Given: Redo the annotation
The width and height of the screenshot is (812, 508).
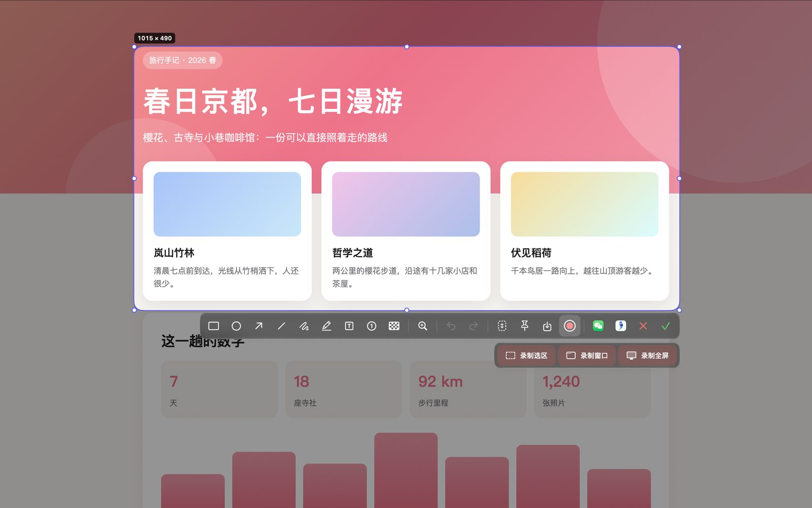Looking at the screenshot, I should [473, 326].
